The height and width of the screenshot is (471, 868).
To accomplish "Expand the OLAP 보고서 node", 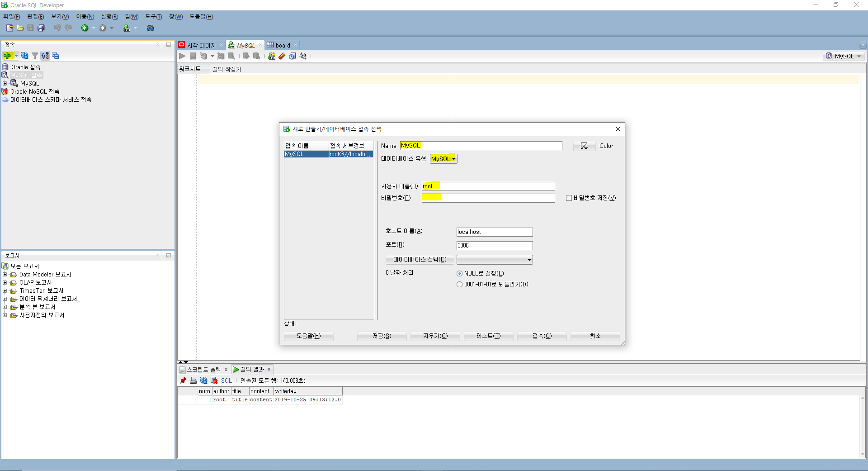I will click(5, 283).
